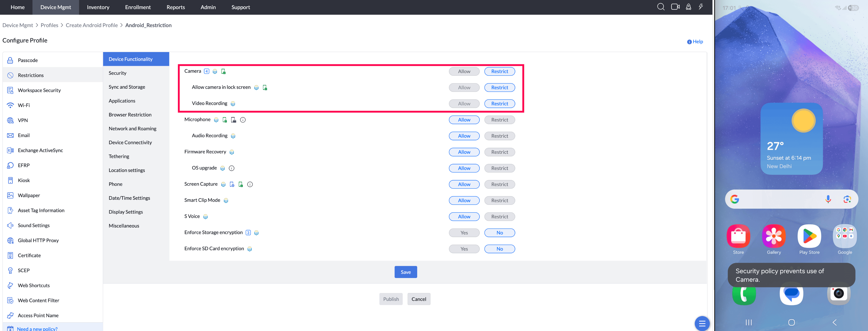Click the lightning bolt quick actions icon
This screenshot has width=868, height=331.
pyautogui.click(x=701, y=7)
